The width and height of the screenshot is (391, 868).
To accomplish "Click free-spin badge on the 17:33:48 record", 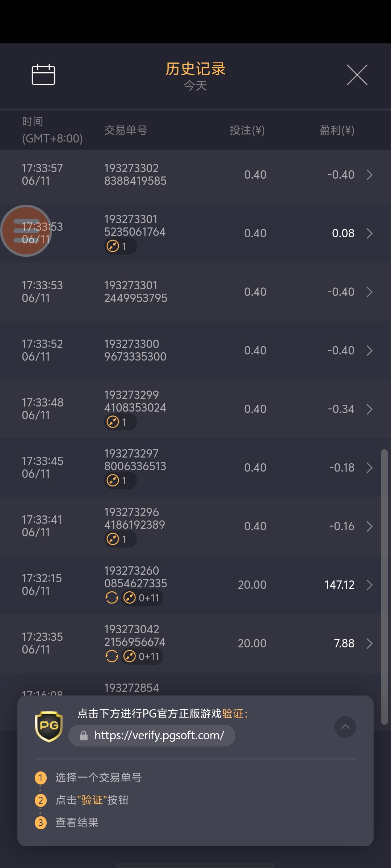I will (x=120, y=422).
